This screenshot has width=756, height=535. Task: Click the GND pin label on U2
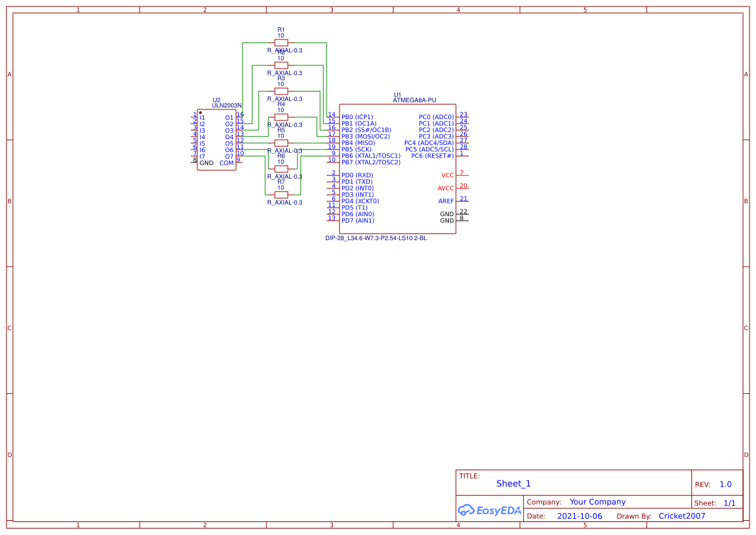click(206, 162)
